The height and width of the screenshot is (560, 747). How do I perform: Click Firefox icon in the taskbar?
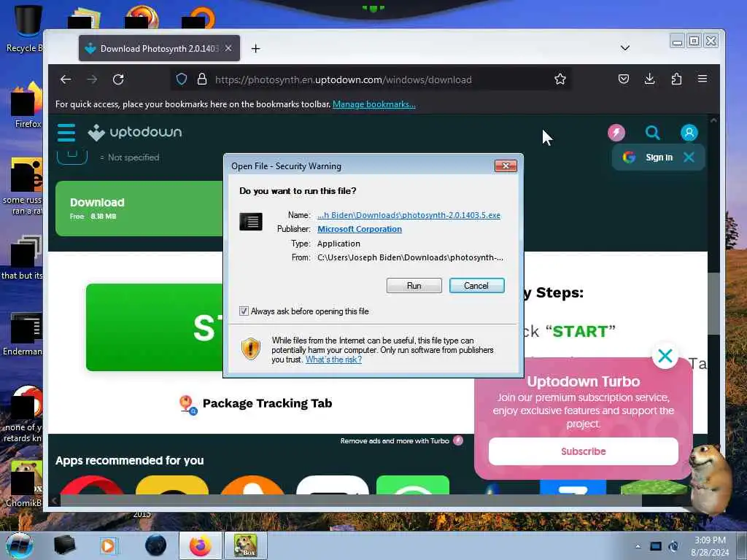[200, 545]
